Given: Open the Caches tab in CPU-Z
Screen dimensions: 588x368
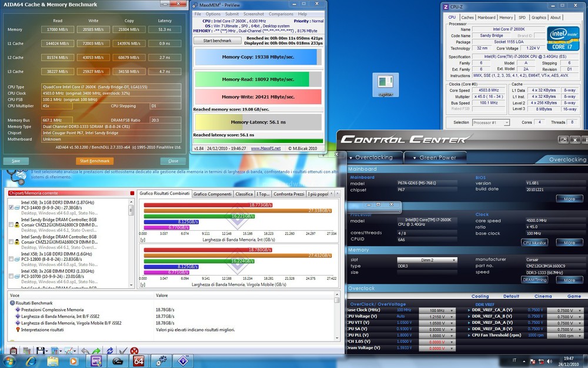Looking at the screenshot, I should pyautogui.click(x=467, y=17).
